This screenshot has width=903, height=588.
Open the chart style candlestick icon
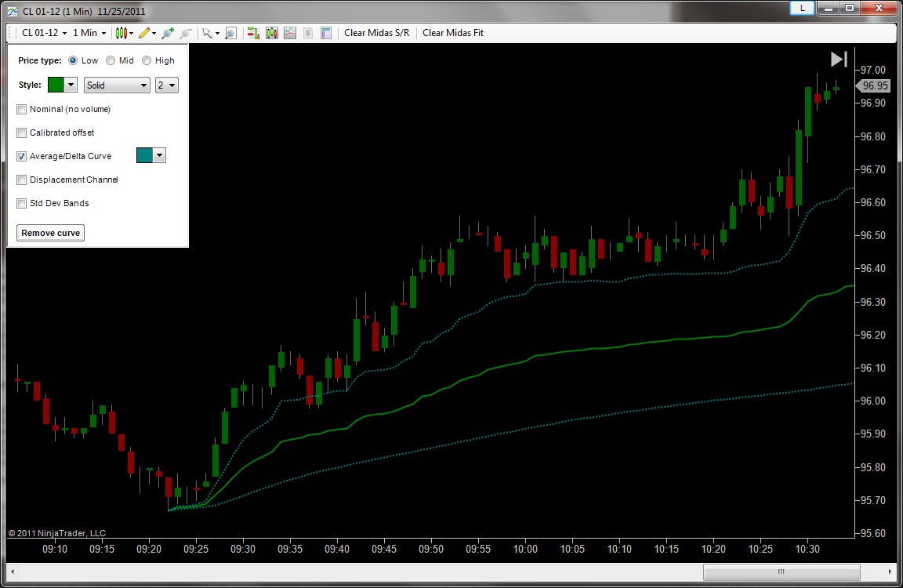(121, 33)
